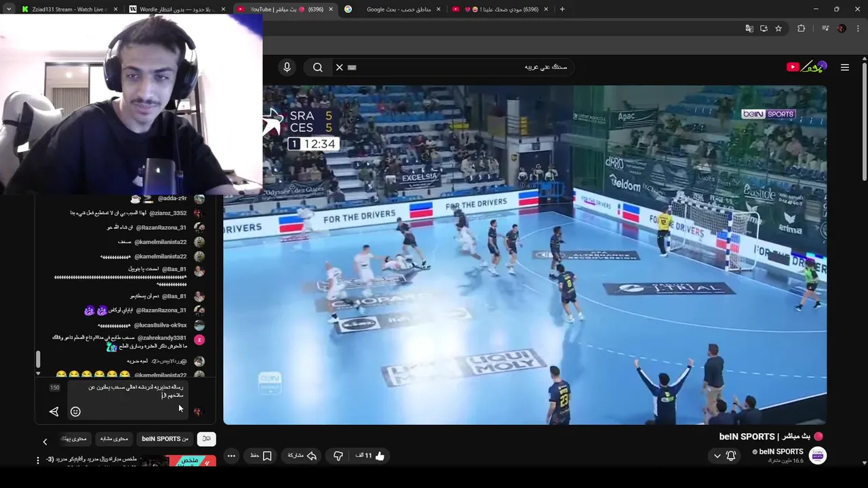Click the install app icon in address bar
The width and height of the screenshot is (868, 488).
coord(764,28)
